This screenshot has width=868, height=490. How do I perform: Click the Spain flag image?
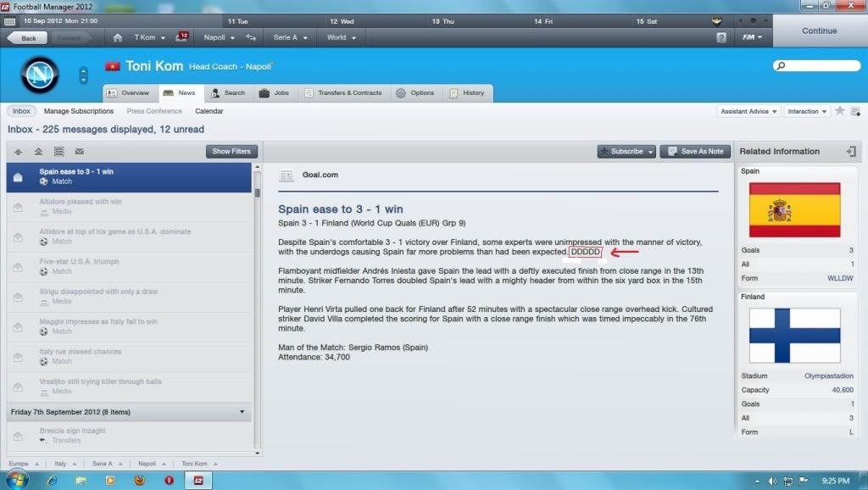coord(794,210)
